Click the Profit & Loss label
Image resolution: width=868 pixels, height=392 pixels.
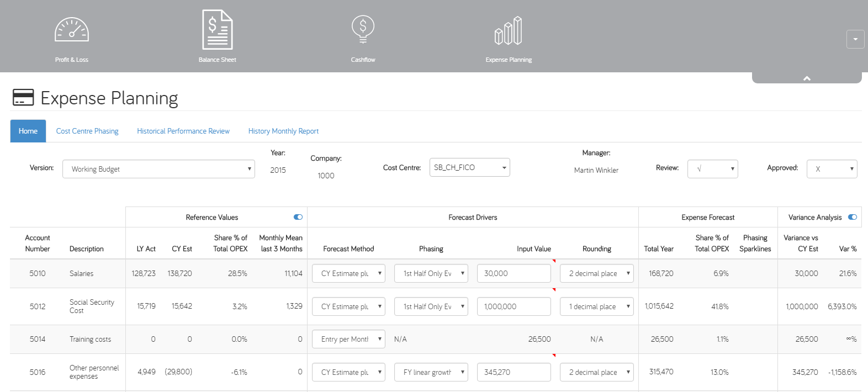72,60
